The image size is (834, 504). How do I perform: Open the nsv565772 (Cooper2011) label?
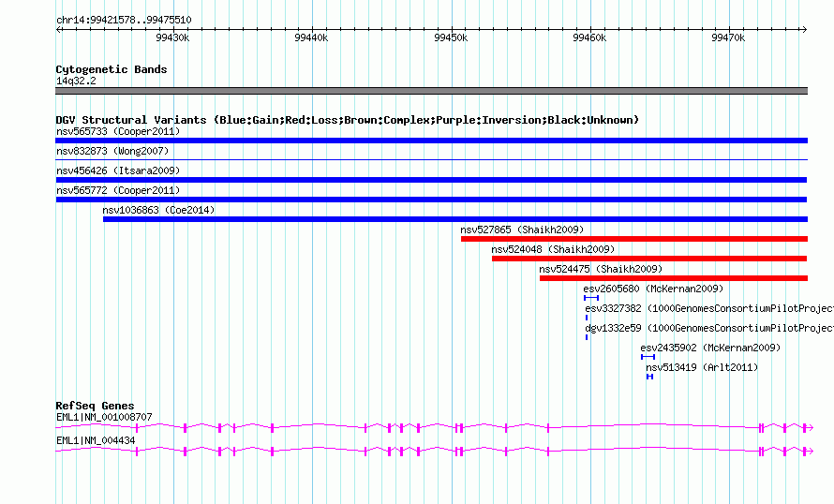click(118, 190)
